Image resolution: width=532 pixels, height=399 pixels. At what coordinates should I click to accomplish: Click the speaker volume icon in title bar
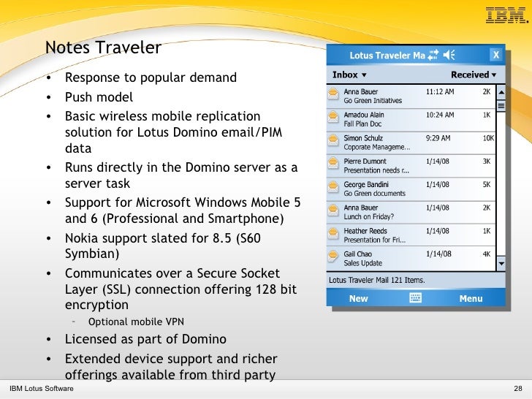pyautogui.click(x=449, y=55)
